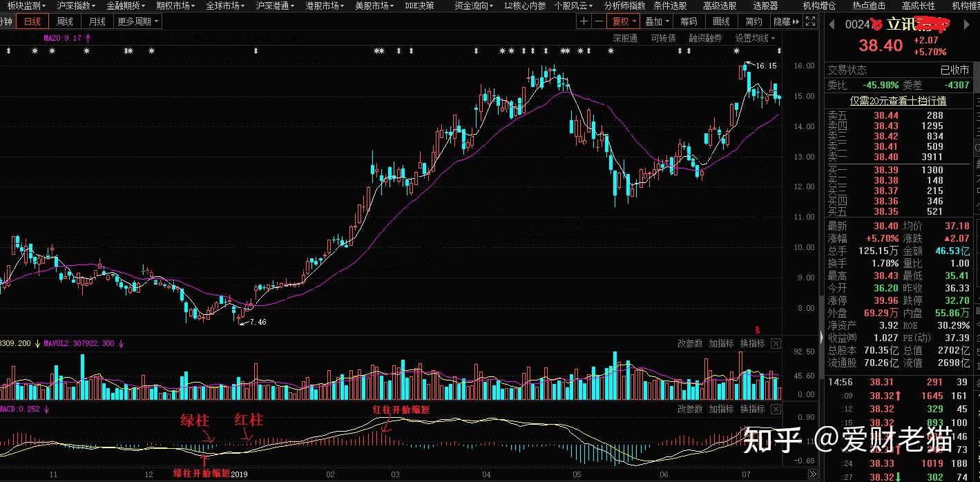Close the MACD indicator panel
The width and height of the screenshot is (980, 482).
tap(776, 409)
